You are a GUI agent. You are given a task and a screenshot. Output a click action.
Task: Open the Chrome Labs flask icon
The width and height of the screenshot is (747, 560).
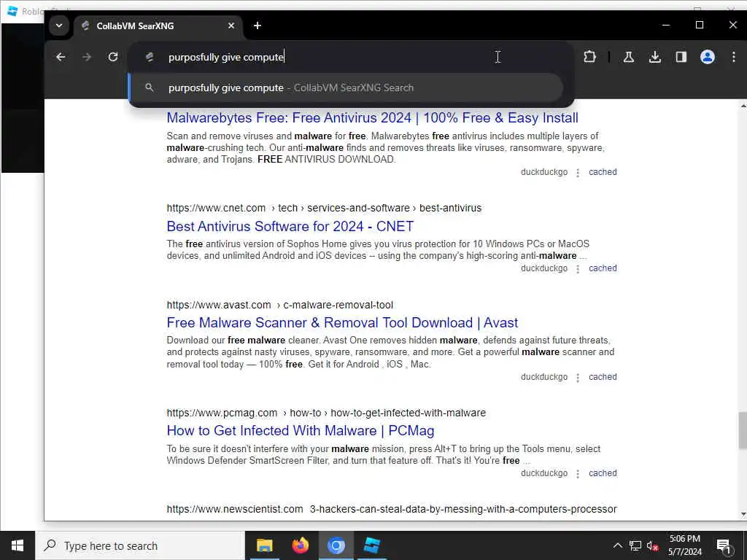pyautogui.click(x=628, y=57)
